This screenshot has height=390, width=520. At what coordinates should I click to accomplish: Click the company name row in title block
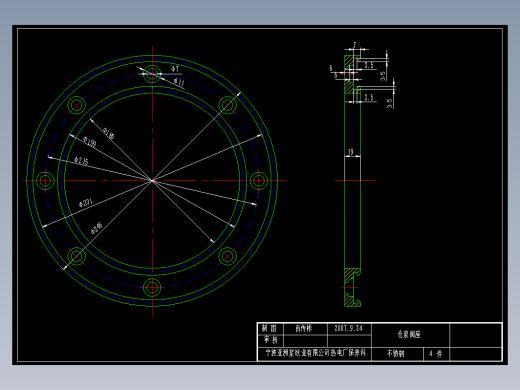314,353
